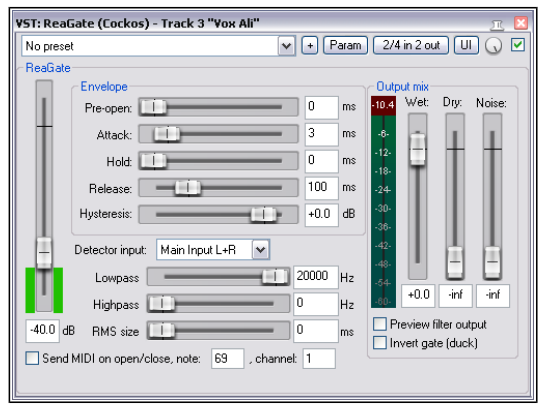The image size is (545, 410).
Task: Click the Release value field showing 100
Action: [322, 188]
